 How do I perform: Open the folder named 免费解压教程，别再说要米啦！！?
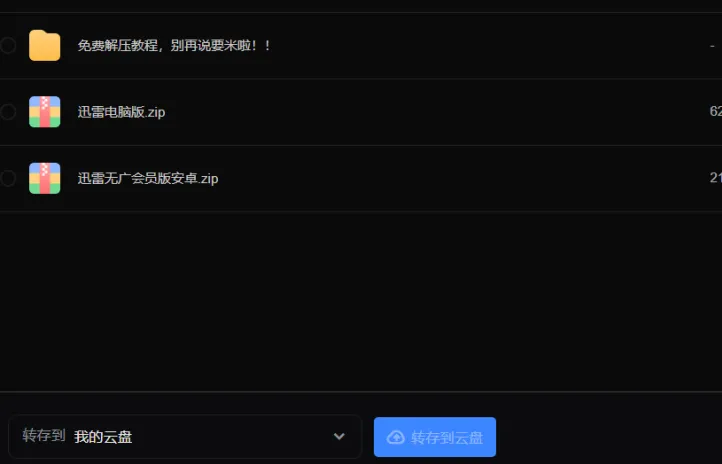click(x=174, y=46)
